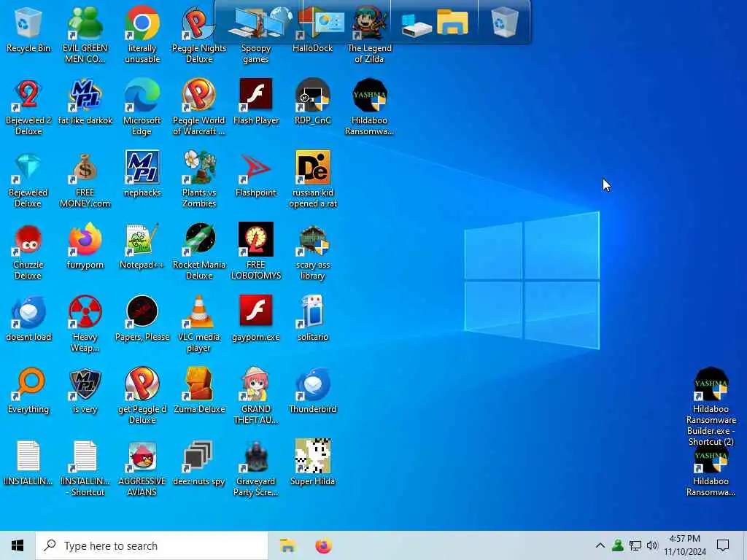Screen dimensions: 747x560
Task: Select the Spoopy games icon
Action: pyautogui.click(x=256, y=34)
